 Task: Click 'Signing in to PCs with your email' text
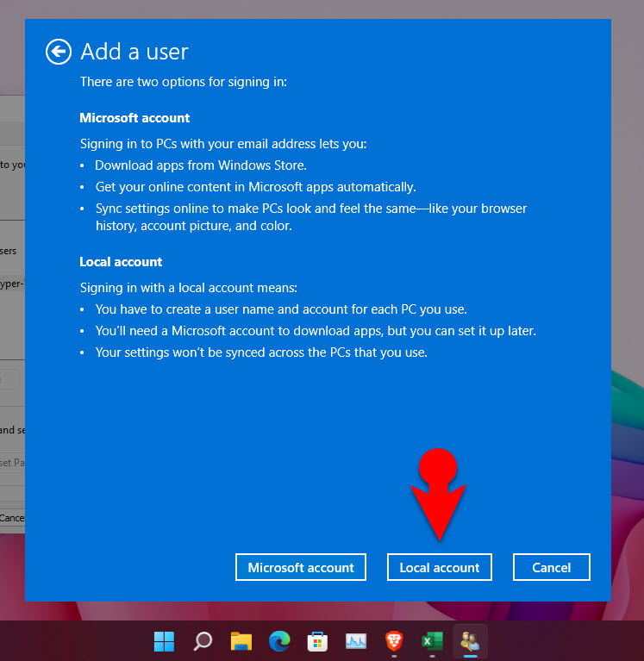(223, 144)
